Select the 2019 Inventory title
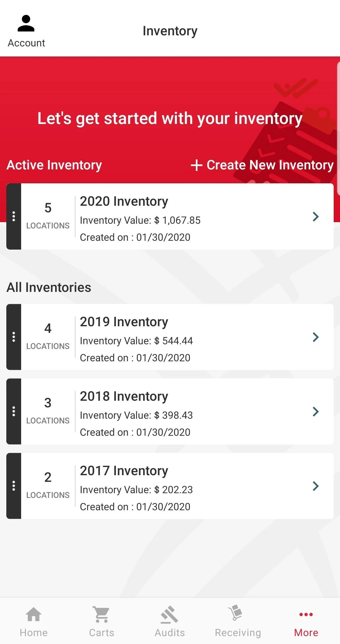Screen dimensions: 340x644 coord(124,322)
